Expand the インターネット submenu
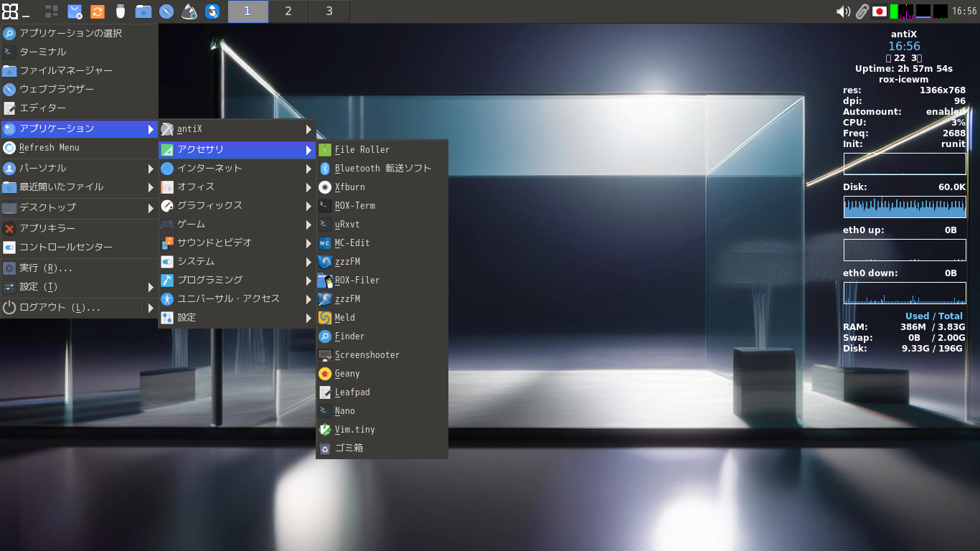The height and width of the screenshot is (551, 980). pyautogui.click(x=209, y=169)
